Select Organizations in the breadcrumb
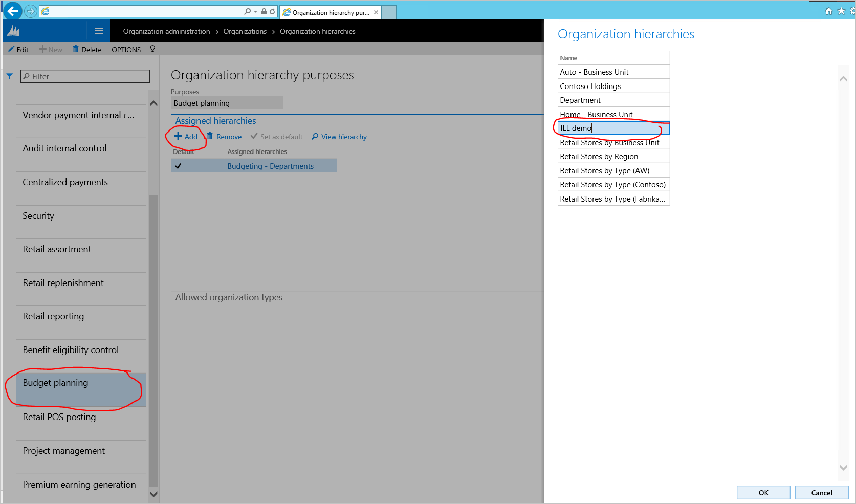 (x=245, y=31)
